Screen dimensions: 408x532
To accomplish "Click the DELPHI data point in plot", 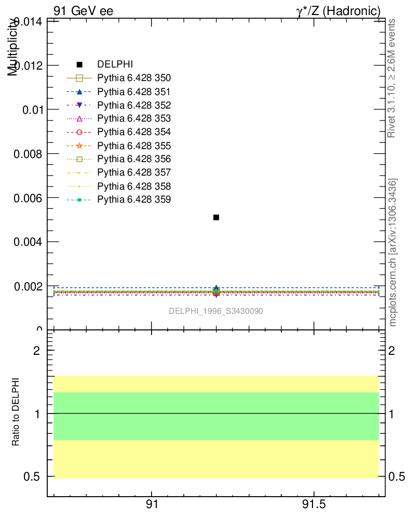I will click(216, 217).
